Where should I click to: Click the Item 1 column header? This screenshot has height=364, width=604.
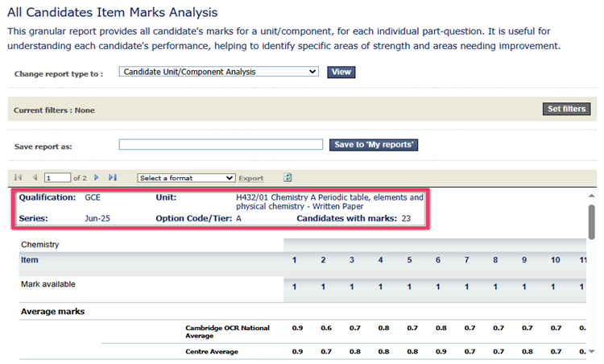pyautogui.click(x=294, y=260)
